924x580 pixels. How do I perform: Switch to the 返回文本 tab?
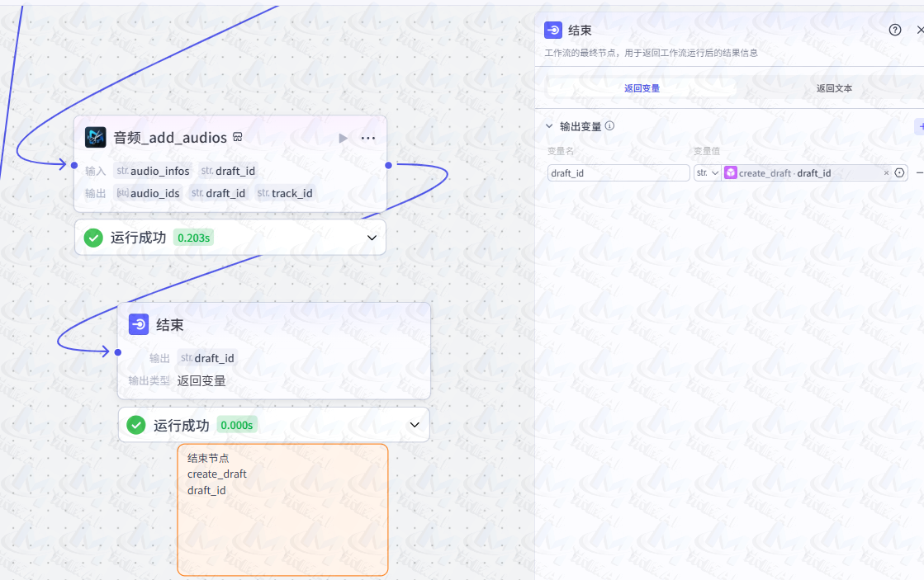pyautogui.click(x=835, y=87)
